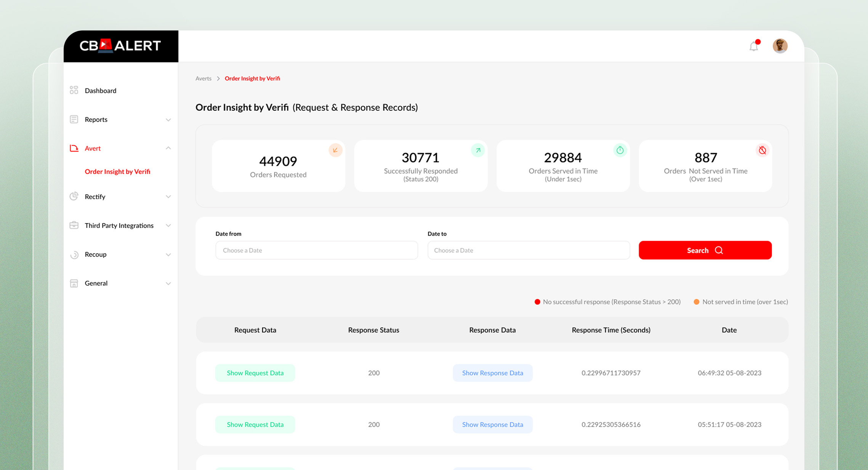Click the magnifier icon in Search button
The image size is (868, 470).
click(719, 250)
